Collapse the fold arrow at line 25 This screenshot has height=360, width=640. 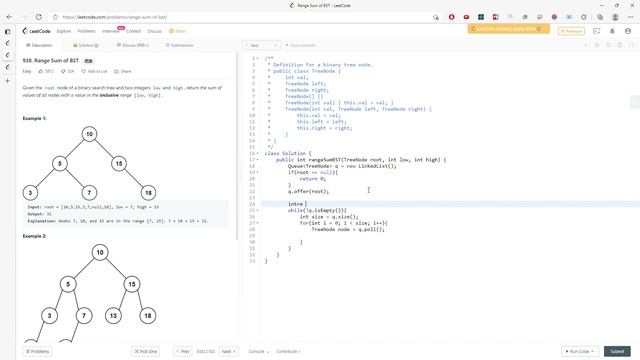click(258, 210)
